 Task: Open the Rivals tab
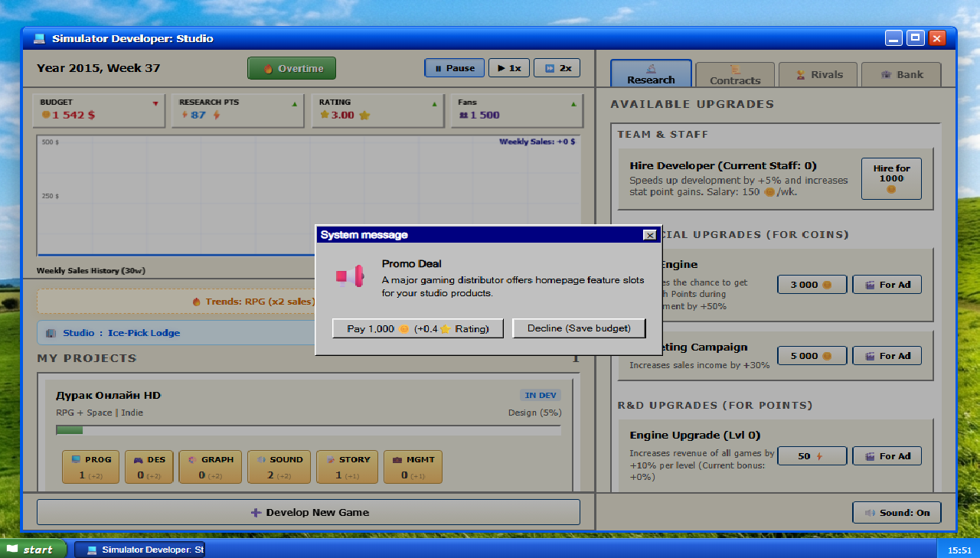819,74
